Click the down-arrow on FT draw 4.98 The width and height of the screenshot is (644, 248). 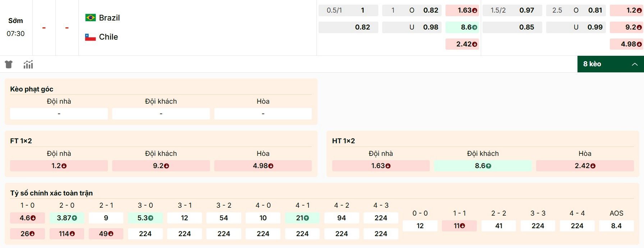270,166
